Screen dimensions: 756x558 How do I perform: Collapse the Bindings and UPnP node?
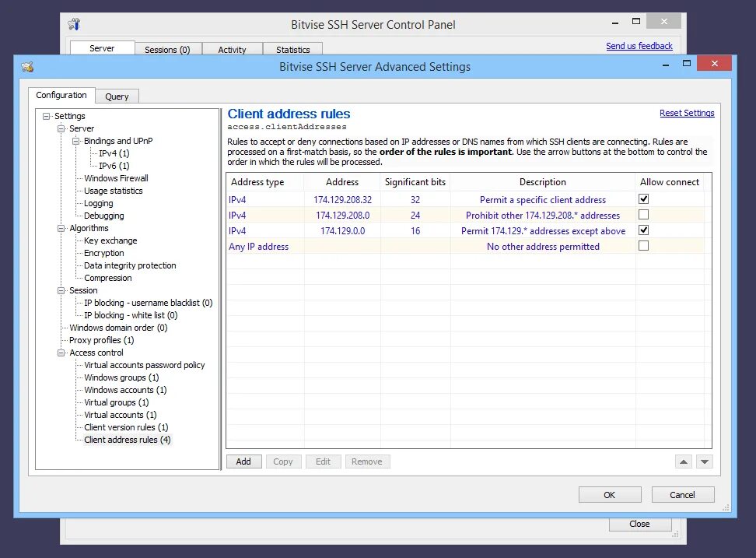pyautogui.click(x=75, y=142)
